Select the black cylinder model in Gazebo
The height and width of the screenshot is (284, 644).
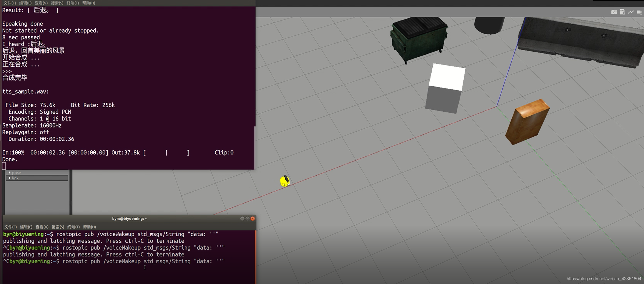(489, 25)
